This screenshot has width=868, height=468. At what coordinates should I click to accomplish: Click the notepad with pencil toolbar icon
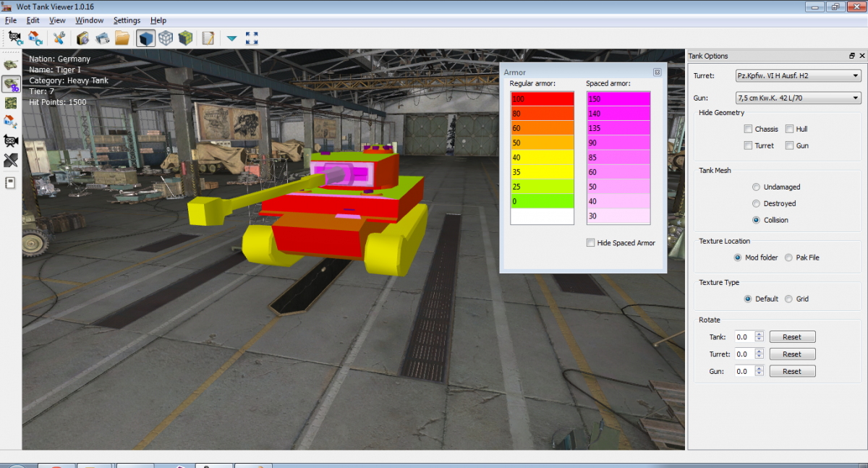tap(208, 38)
